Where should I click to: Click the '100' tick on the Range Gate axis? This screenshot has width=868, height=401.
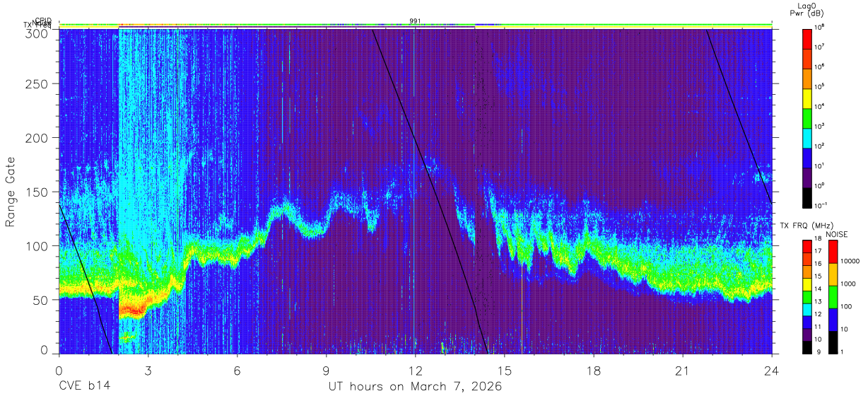[37, 245]
